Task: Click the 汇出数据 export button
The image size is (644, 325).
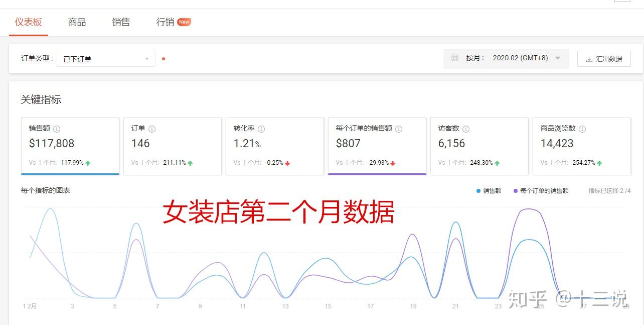Action: pos(604,59)
